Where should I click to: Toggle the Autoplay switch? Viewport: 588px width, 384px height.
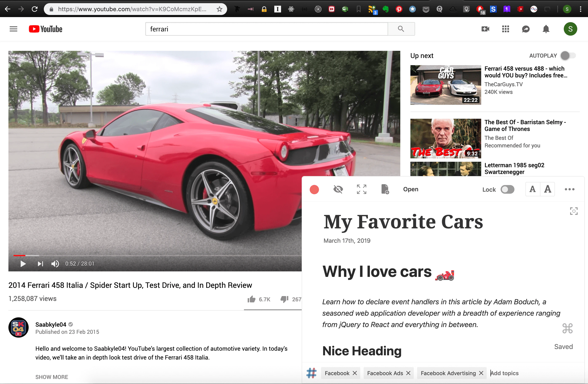(x=568, y=56)
